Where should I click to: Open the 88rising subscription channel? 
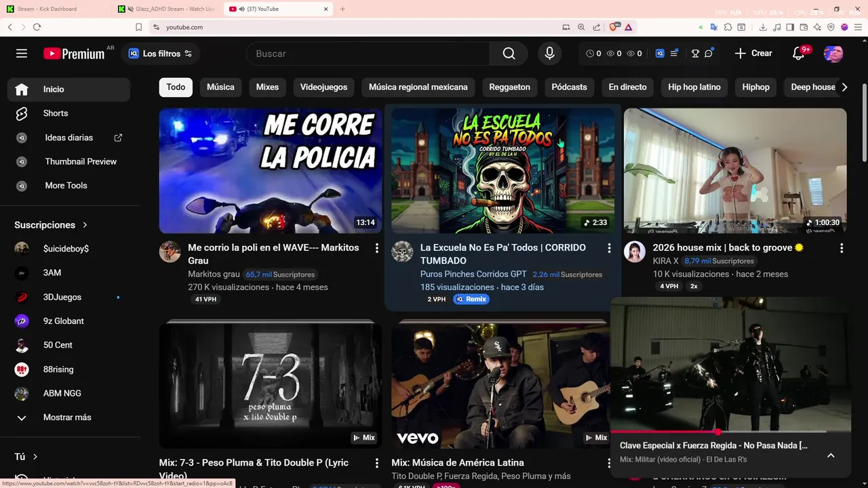pyautogui.click(x=68, y=369)
